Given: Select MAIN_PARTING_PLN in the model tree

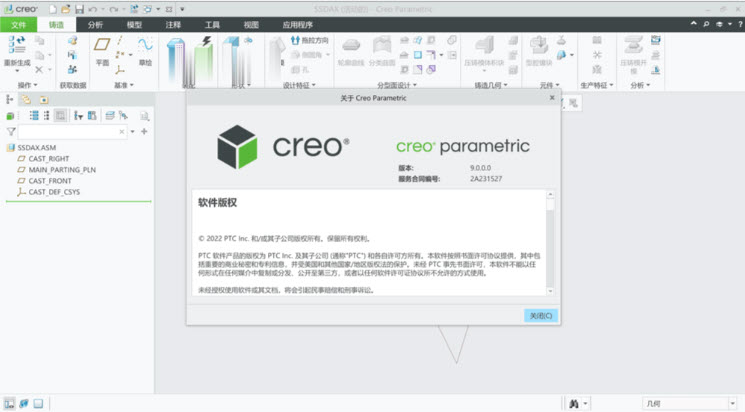Looking at the screenshot, I should click(x=55, y=170).
